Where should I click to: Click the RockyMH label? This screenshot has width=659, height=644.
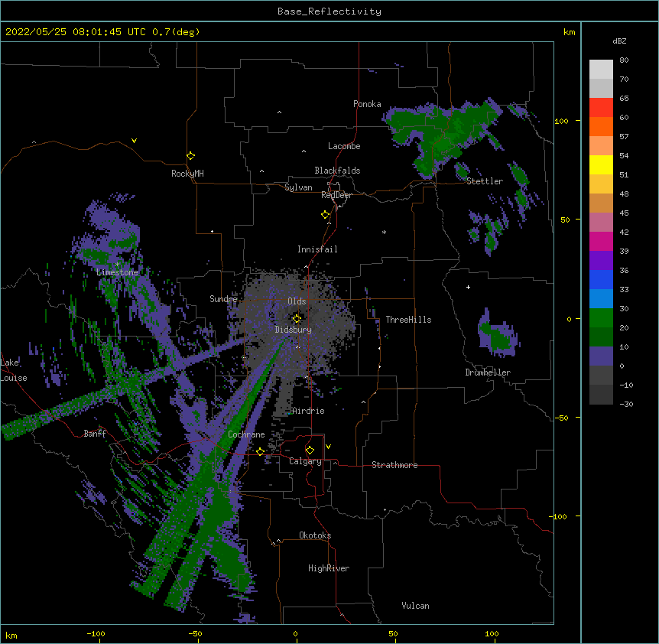[x=187, y=173]
